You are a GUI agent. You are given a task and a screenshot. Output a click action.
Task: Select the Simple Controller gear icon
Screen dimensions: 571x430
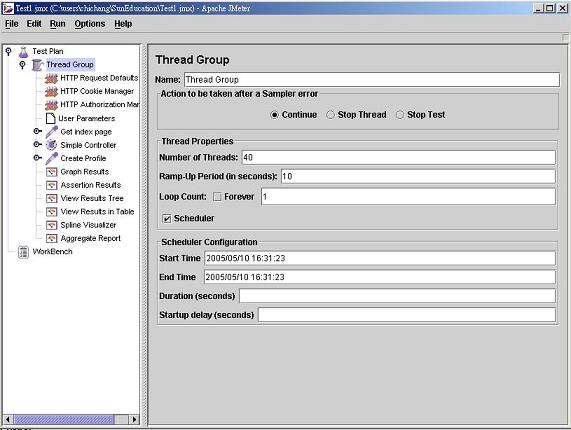51,145
